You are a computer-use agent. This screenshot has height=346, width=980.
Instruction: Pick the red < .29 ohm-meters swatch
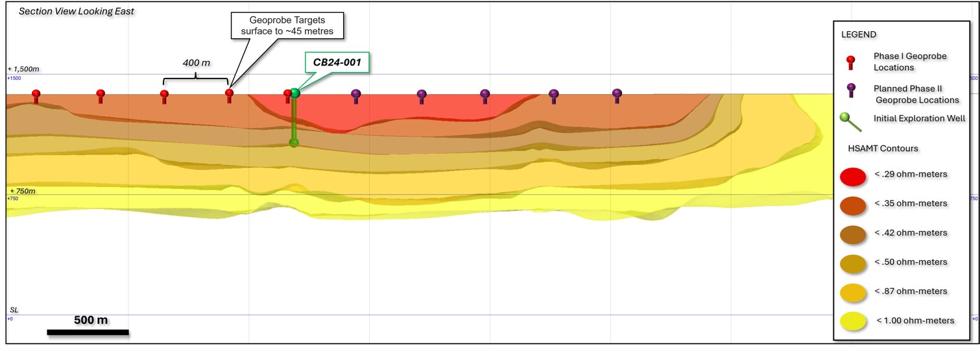pyautogui.click(x=853, y=176)
